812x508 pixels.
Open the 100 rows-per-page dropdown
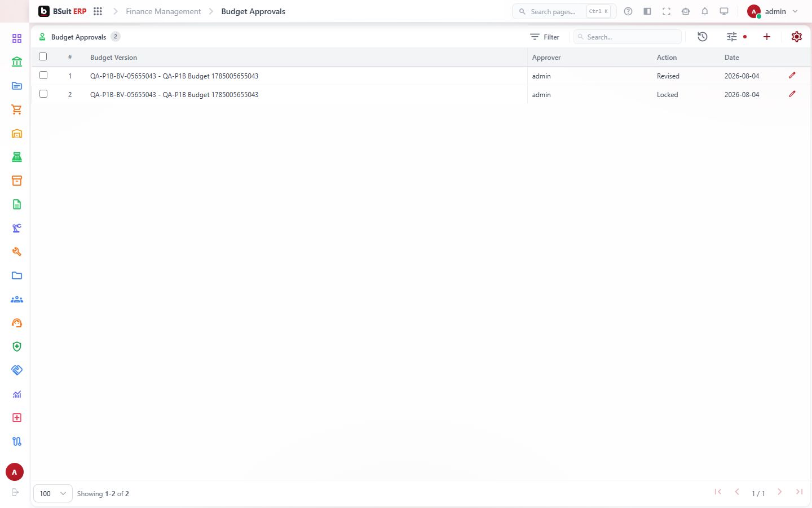[x=53, y=493]
